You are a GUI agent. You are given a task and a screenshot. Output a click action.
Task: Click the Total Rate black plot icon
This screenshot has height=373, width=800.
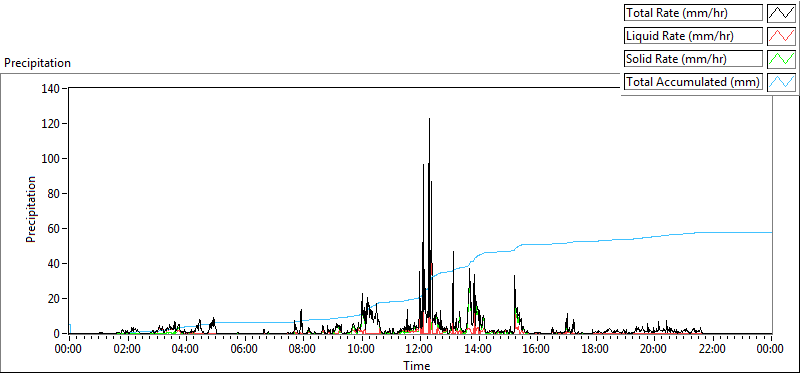coord(781,13)
